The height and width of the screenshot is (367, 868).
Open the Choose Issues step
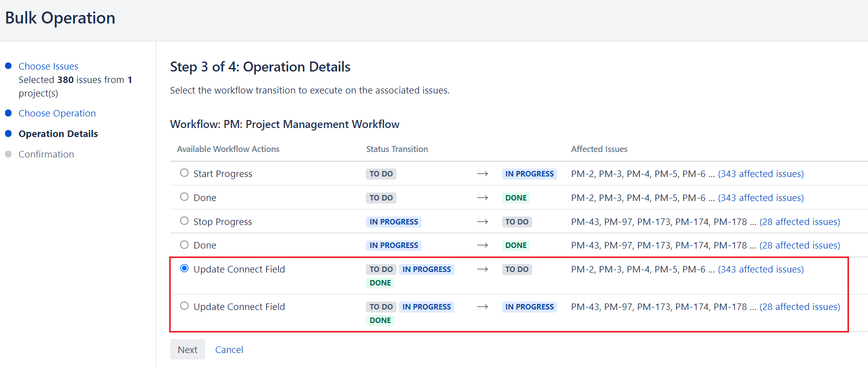pos(48,66)
